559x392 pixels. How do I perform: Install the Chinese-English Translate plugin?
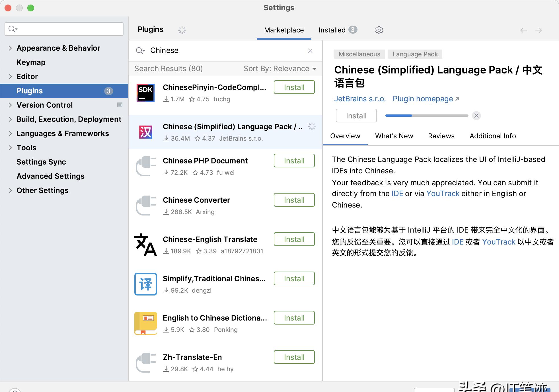[294, 239]
